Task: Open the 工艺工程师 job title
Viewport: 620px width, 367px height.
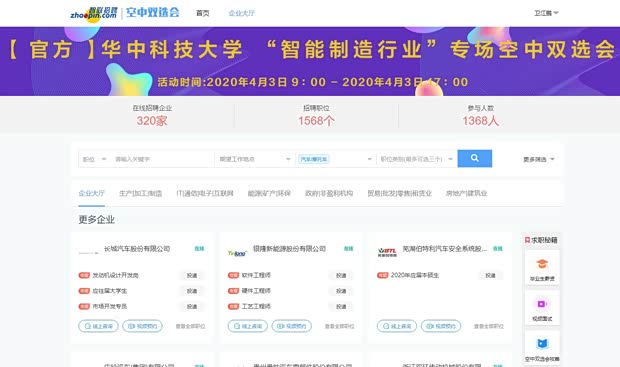Action: tap(256, 306)
